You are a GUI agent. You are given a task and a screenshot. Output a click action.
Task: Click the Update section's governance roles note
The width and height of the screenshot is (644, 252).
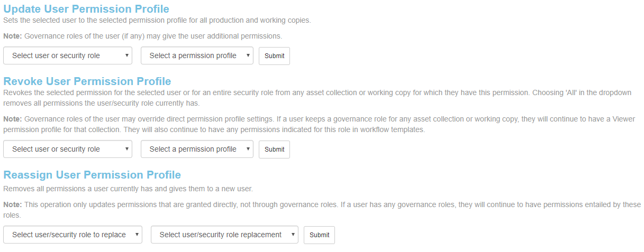pyautogui.click(x=143, y=36)
